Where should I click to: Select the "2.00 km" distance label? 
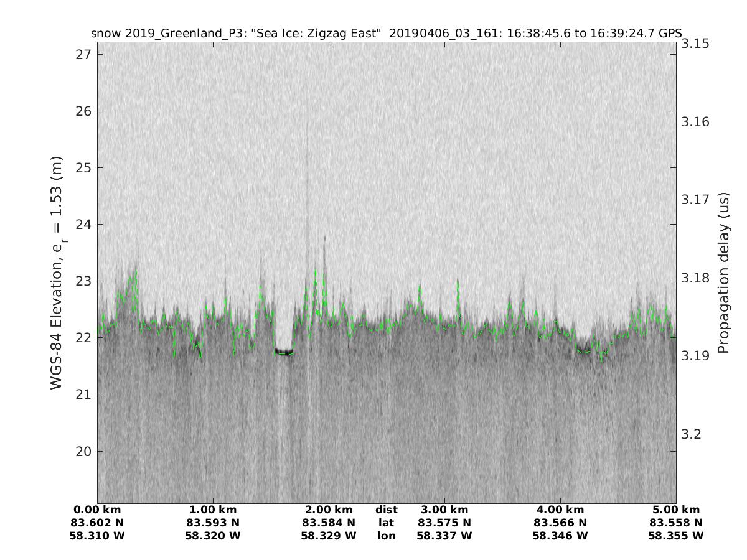click(x=329, y=510)
